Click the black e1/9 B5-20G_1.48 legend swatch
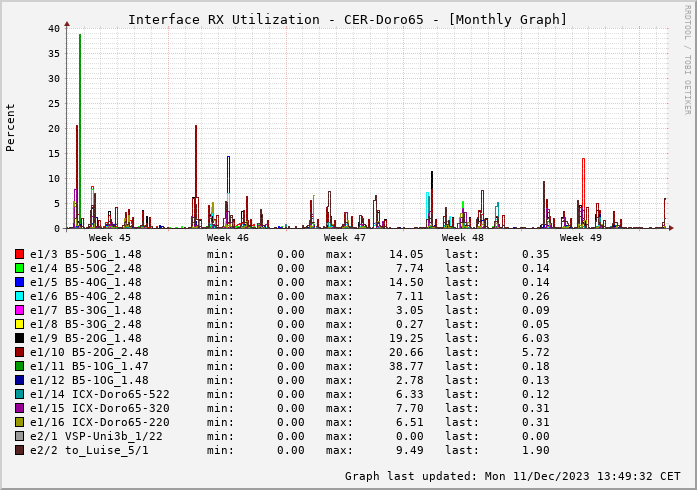 click(19, 338)
